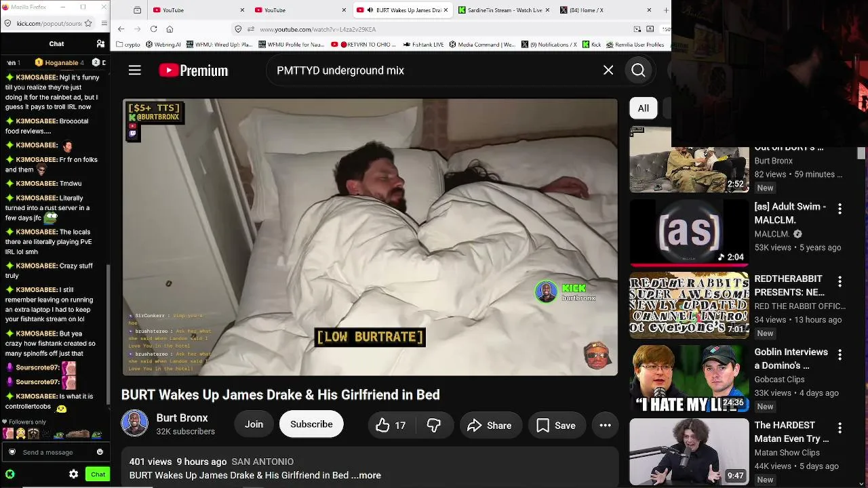Open the Notifications / X bookmark
The height and width of the screenshot is (488, 868).
pyautogui.click(x=549, y=45)
